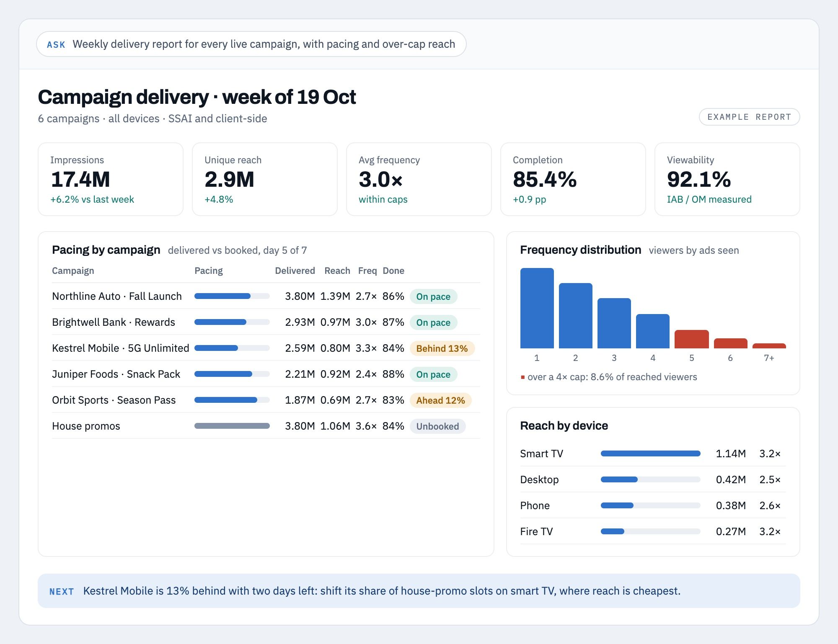Click the Freq column header
The height and width of the screenshot is (644, 838).
click(x=367, y=270)
